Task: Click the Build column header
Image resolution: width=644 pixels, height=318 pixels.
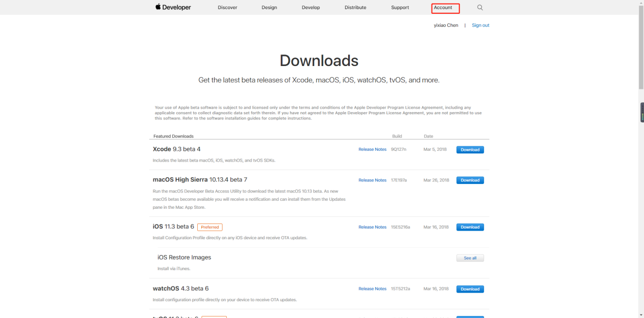Action: tap(397, 136)
